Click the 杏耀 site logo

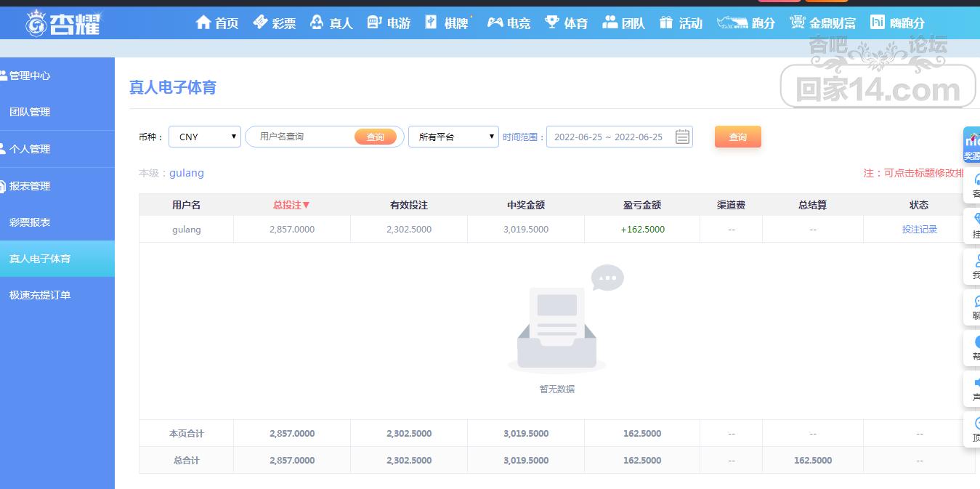64,23
